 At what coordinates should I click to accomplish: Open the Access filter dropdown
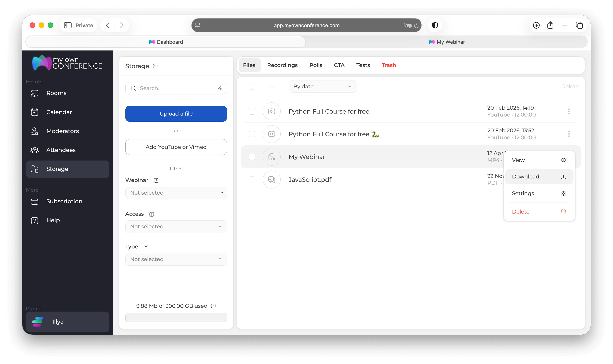[176, 226]
